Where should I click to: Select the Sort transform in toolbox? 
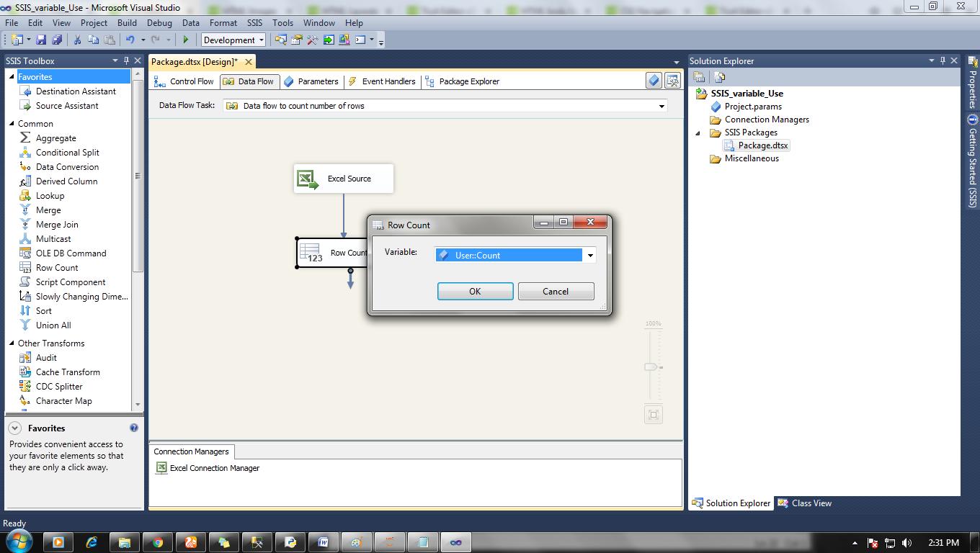pos(43,310)
